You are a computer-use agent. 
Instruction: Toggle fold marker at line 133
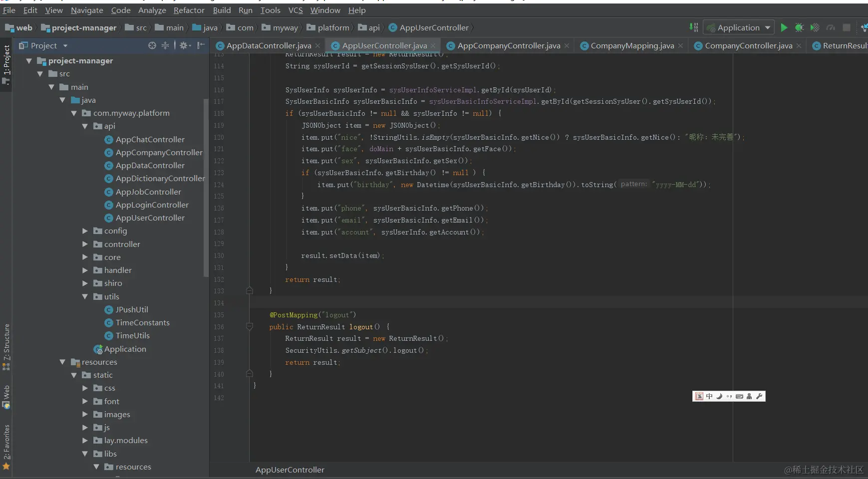[x=250, y=290]
